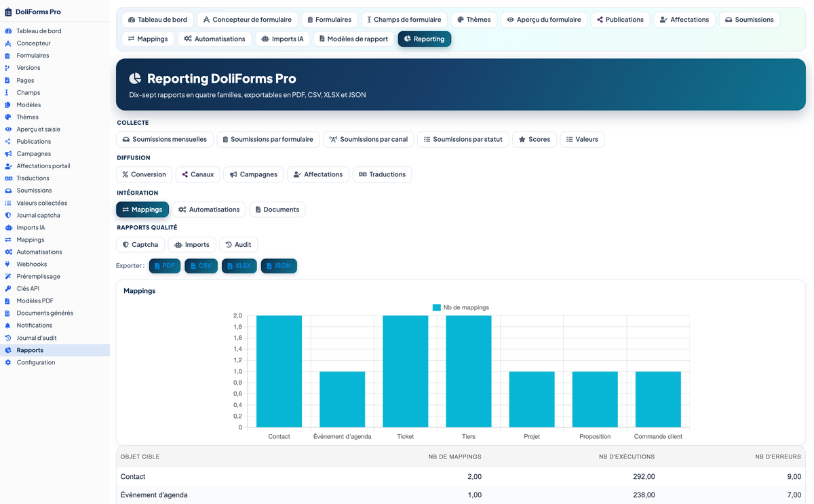Export report as PDF

(x=165, y=266)
